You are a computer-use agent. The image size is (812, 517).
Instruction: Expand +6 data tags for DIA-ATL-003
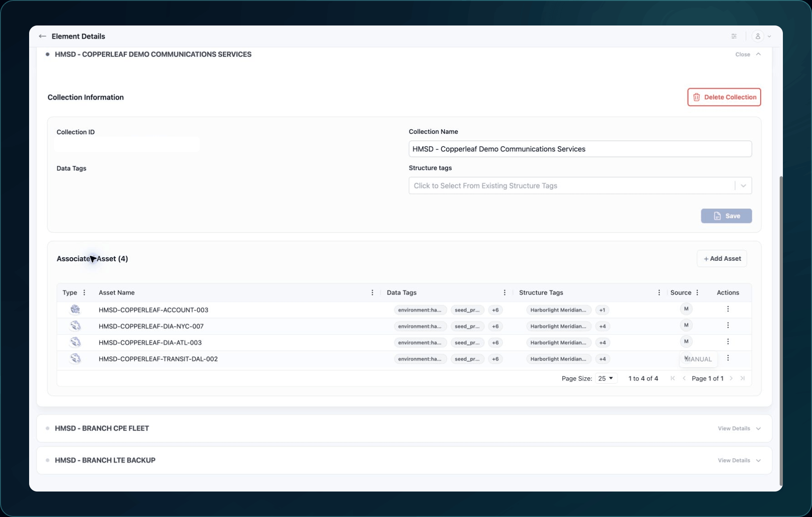point(495,343)
